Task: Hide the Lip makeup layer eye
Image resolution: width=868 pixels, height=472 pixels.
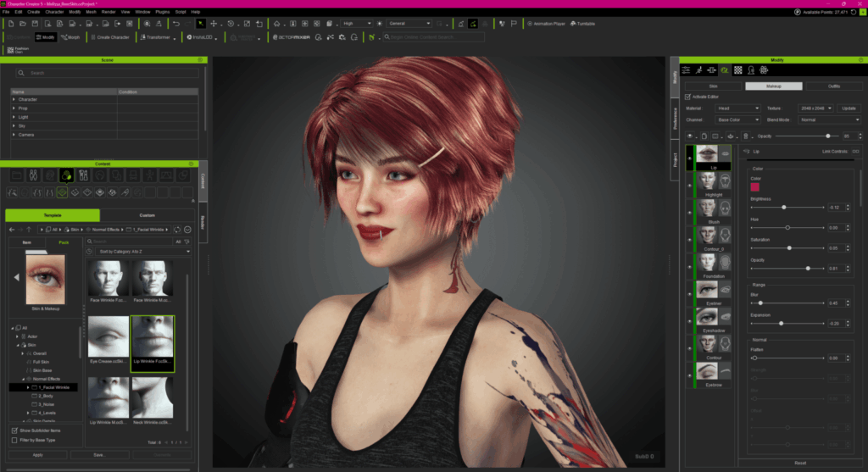Action: [x=689, y=158]
